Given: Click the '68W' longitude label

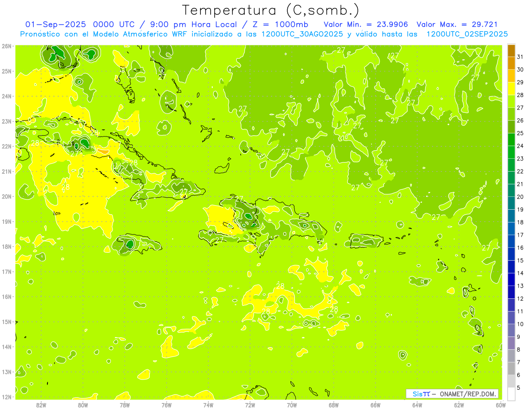Looking at the screenshot, I should tap(333, 405).
